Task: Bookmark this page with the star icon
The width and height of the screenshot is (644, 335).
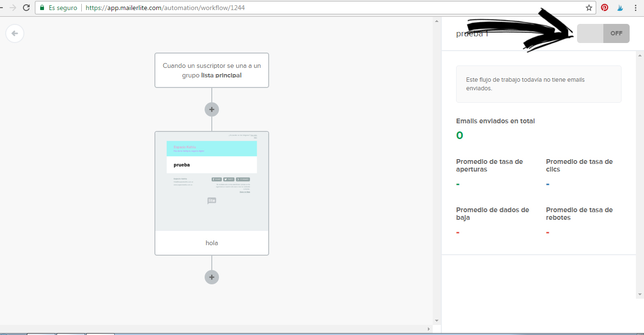Action: (589, 8)
